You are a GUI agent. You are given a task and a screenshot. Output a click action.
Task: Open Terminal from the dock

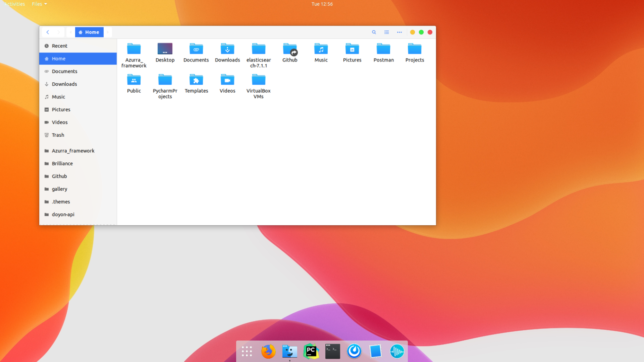(x=332, y=351)
